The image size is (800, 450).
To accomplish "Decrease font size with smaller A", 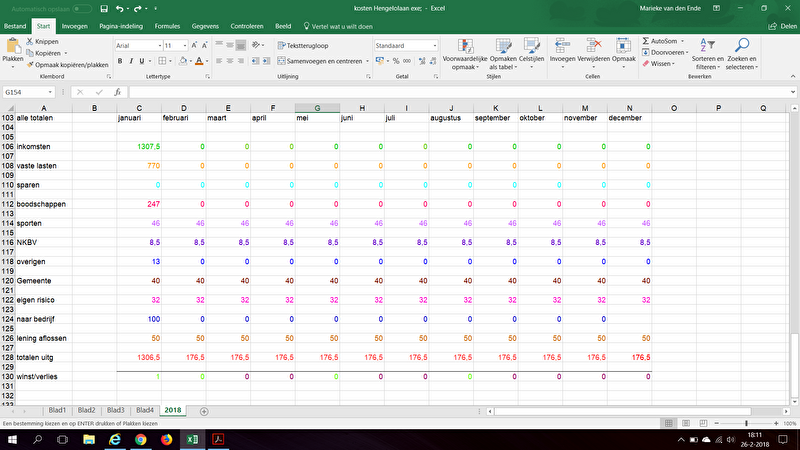I will tap(205, 45).
